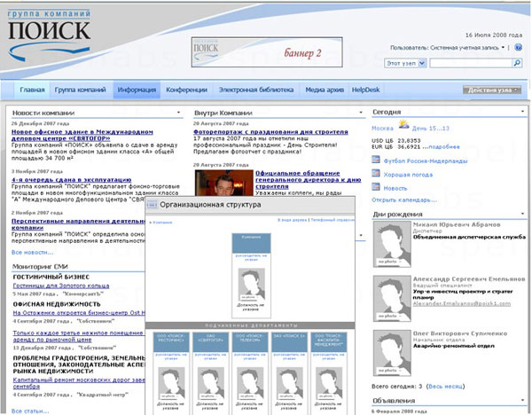Image resolution: width=532 pixels, height=415 pixels.
Task: Open the Конференции tab
Action: click(x=186, y=90)
